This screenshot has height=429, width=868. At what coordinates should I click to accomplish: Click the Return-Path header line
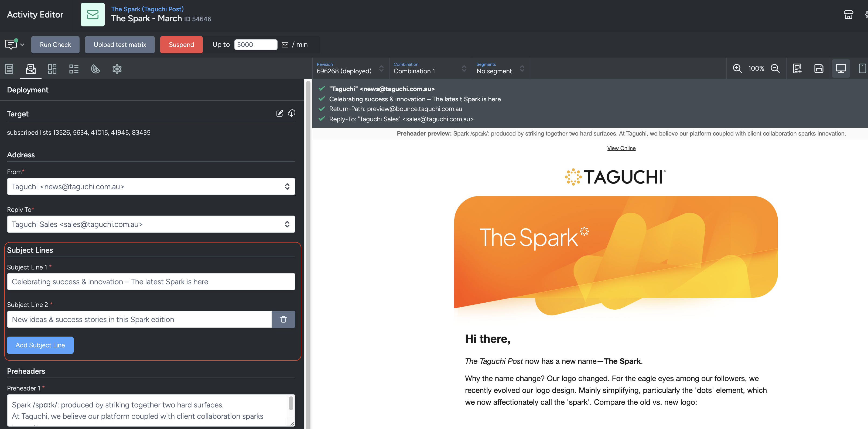pyautogui.click(x=396, y=109)
